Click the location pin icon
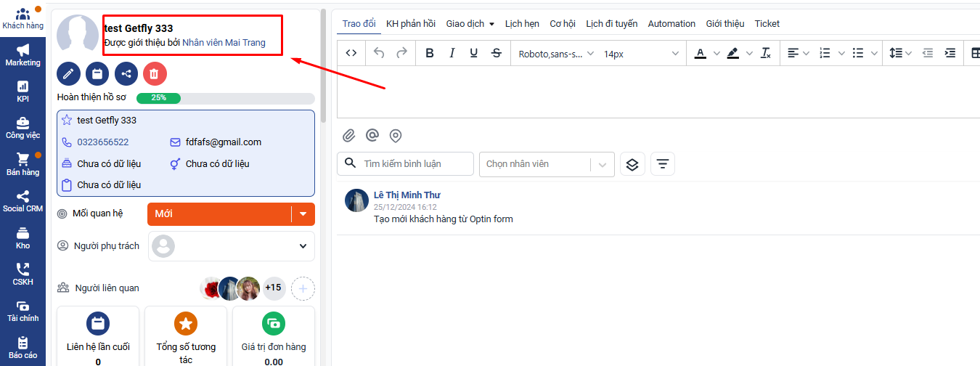980x366 pixels. 396,136
